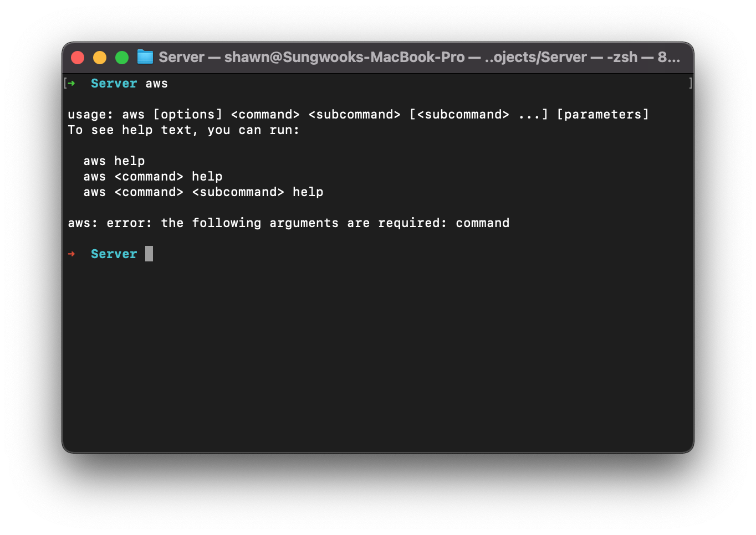Click the yellow traffic light icon
The image size is (756, 535).
100,57
